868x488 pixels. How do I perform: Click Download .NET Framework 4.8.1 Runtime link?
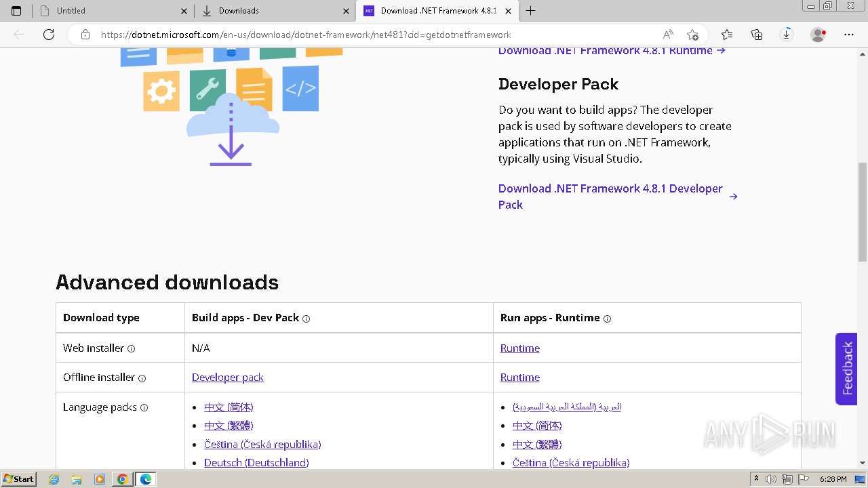click(612, 51)
